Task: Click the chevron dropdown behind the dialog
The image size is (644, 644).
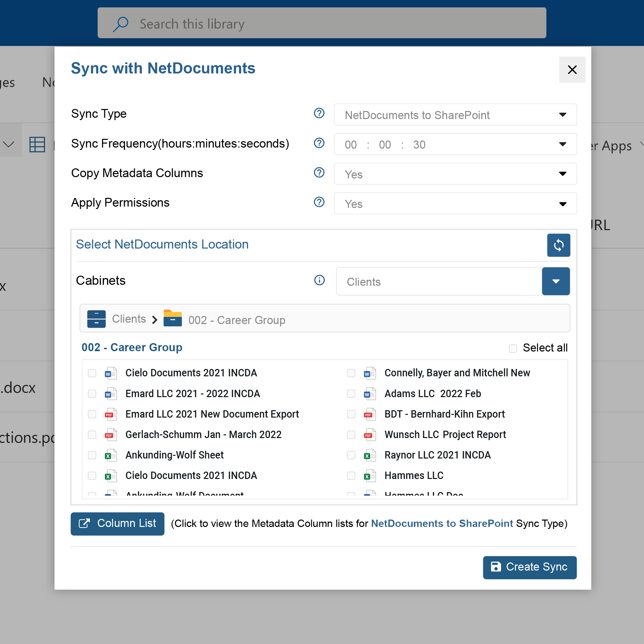Action: (8, 145)
